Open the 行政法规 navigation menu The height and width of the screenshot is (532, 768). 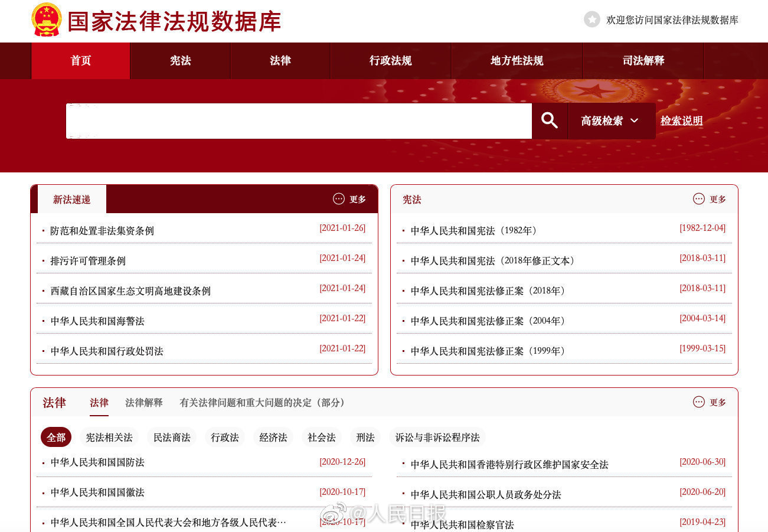point(390,61)
